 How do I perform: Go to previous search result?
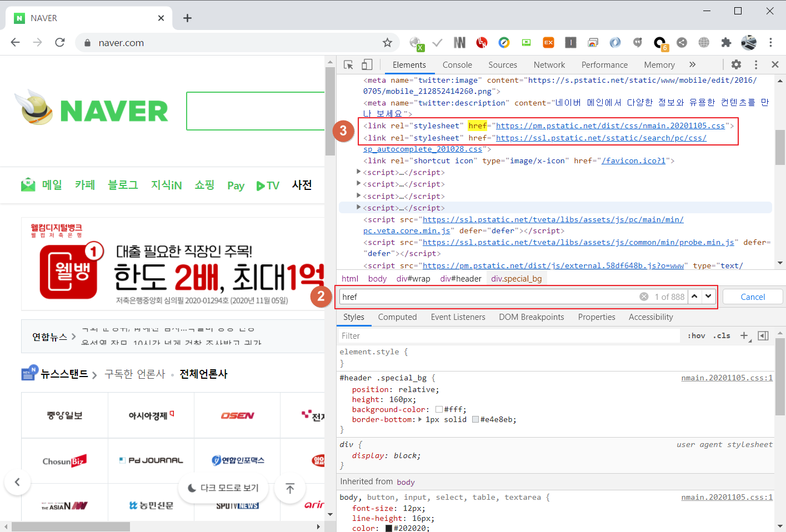click(694, 297)
